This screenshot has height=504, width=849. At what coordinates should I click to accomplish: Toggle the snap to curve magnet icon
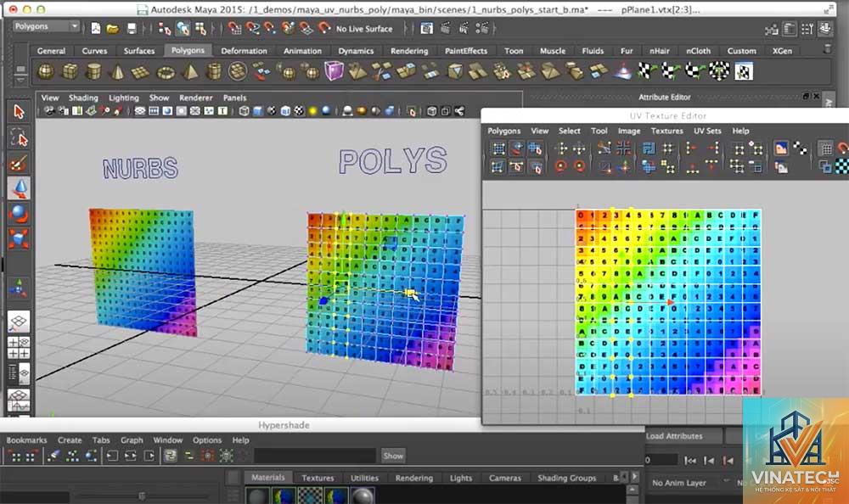coord(252,28)
